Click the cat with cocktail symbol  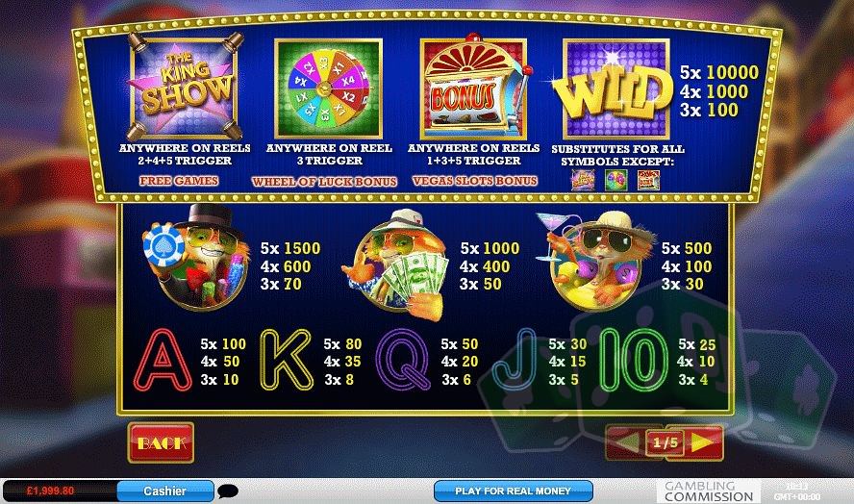[x=594, y=260]
